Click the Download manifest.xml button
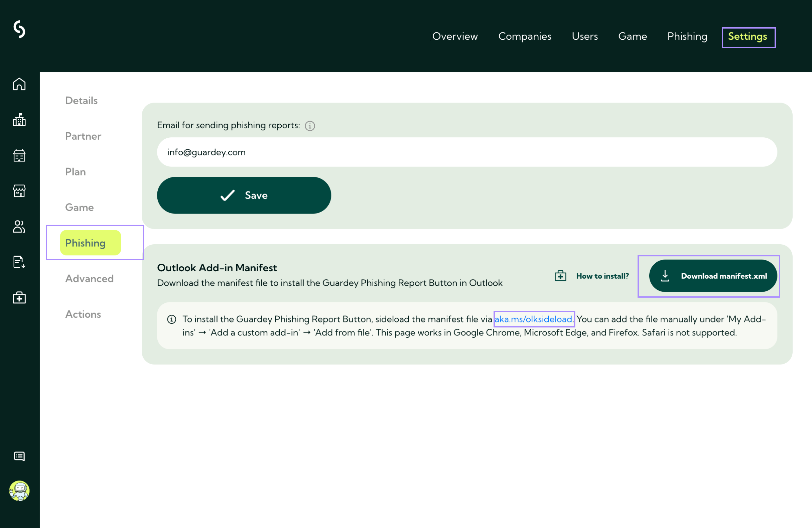812x528 pixels. [713, 276]
